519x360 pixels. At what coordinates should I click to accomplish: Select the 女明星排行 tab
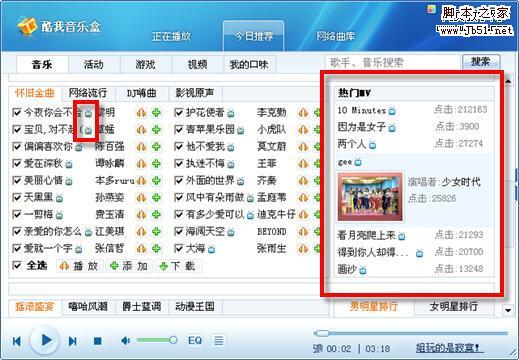454,307
